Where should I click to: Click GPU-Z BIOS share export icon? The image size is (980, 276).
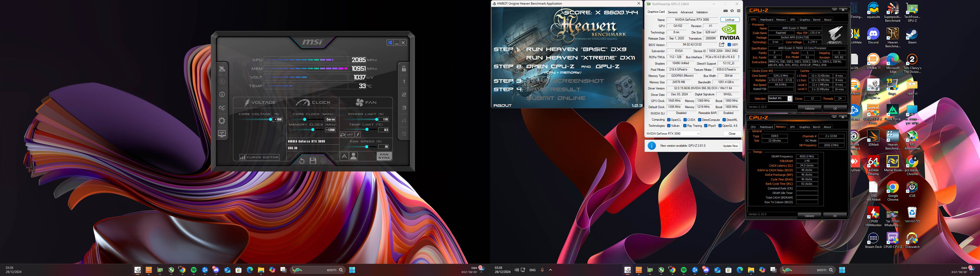(722, 45)
